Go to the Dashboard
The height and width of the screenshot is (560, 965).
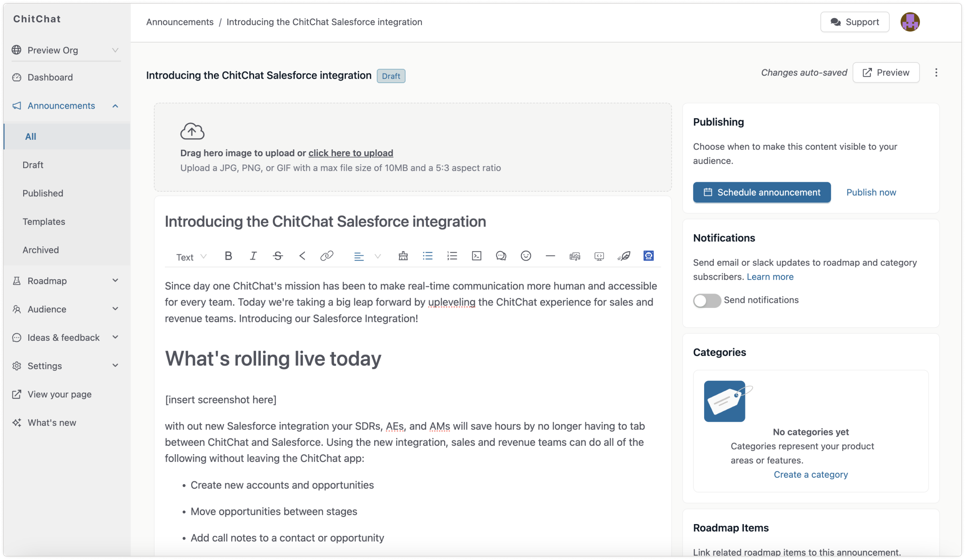pyautogui.click(x=50, y=77)
